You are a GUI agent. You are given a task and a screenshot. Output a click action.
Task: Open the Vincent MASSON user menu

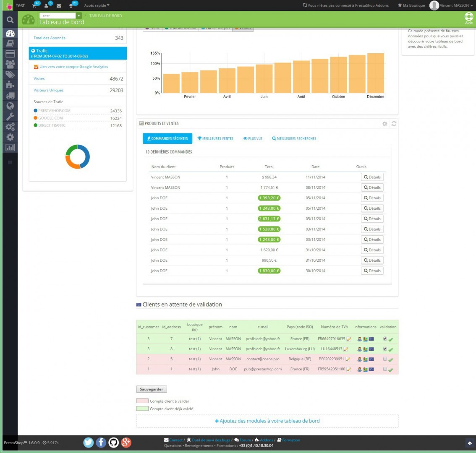(x=454, y=5)
